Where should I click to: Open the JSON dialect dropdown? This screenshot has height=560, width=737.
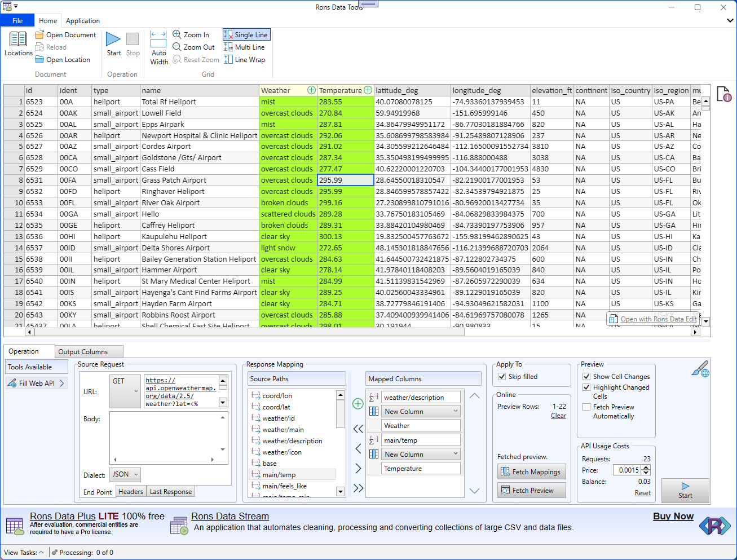125,475
